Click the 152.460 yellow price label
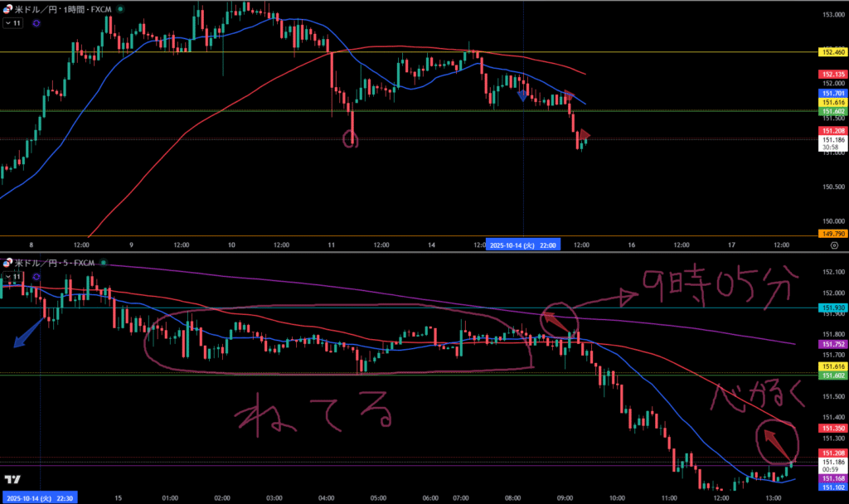The height and width of the screenshot is (504, 849). pos(832,52)
